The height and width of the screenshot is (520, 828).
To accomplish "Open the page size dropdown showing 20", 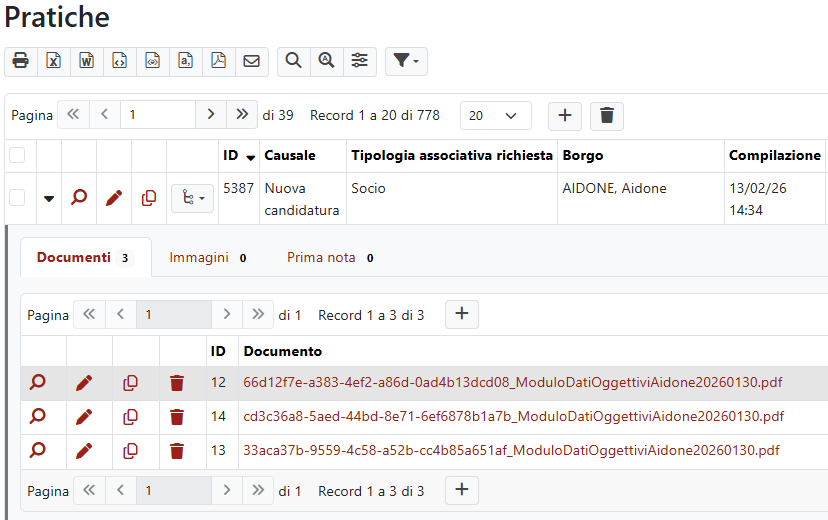I will coord(496,115).
